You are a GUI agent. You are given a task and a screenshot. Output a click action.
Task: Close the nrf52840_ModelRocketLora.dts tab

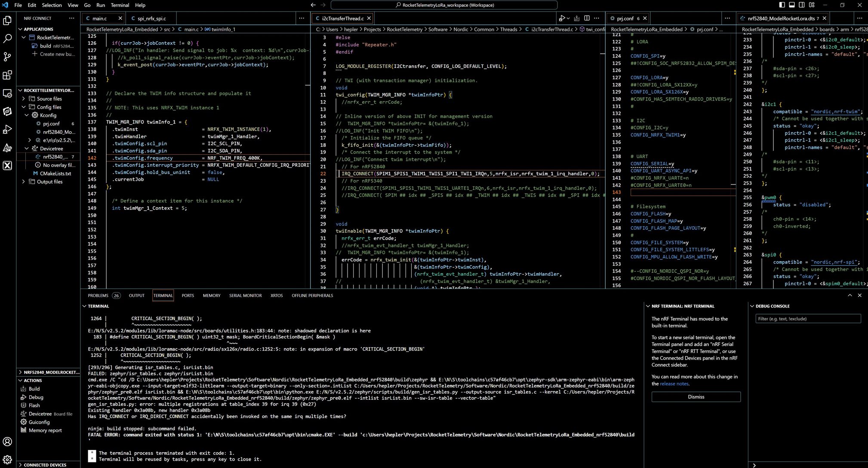[824, 18]
